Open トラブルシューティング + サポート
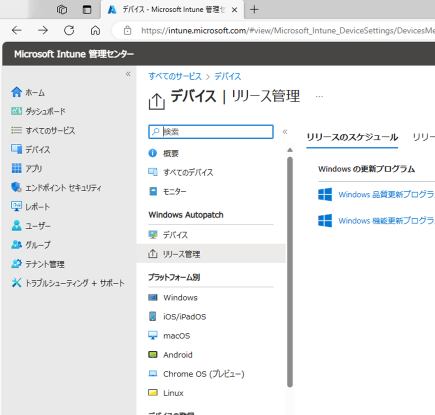 click(68, 283)
